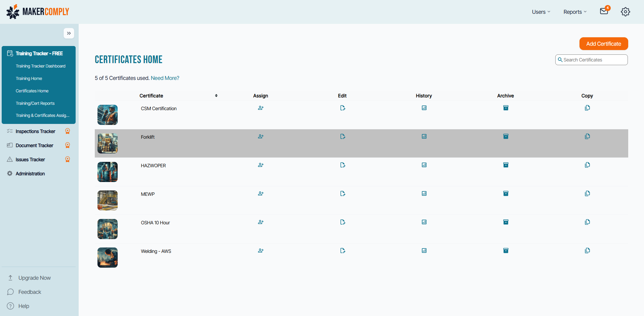Assign the Welding - AWS certificate
The width and height of the screenshot is (644, 316).
click(260, 251)
